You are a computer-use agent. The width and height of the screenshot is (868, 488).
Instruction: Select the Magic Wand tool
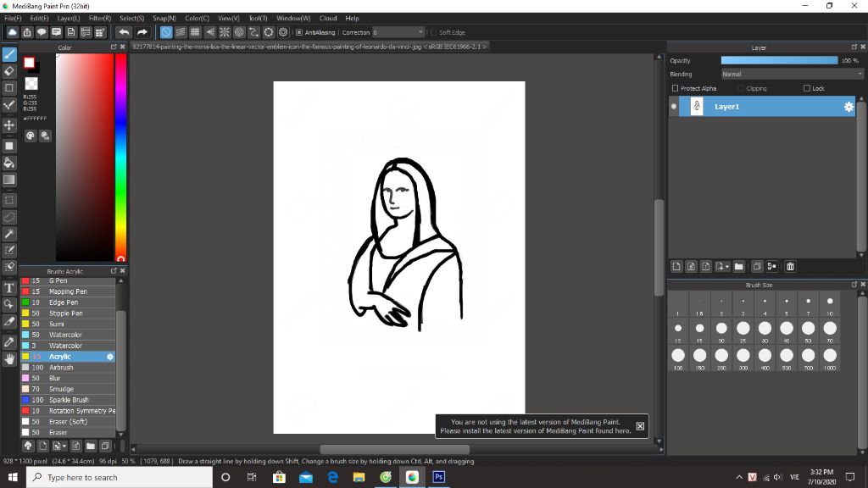(x=9, y=234)
